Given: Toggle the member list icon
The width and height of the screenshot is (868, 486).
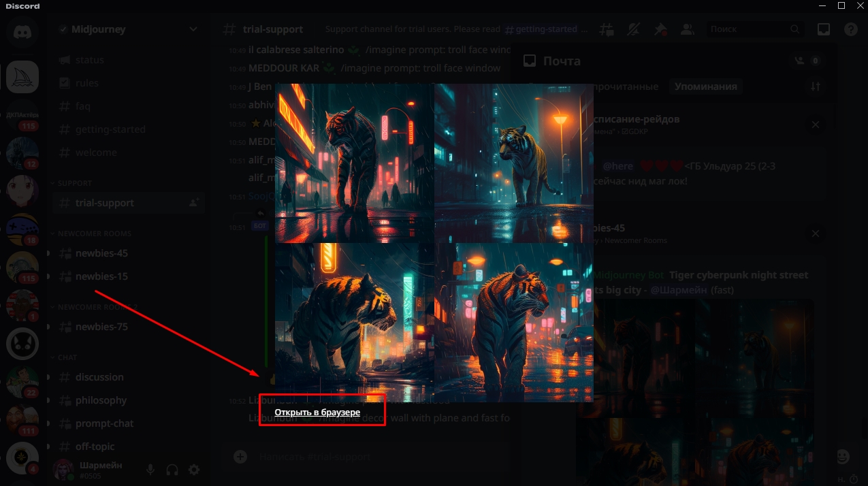Looking at the screenshot, I should click(x=687, y=29).
